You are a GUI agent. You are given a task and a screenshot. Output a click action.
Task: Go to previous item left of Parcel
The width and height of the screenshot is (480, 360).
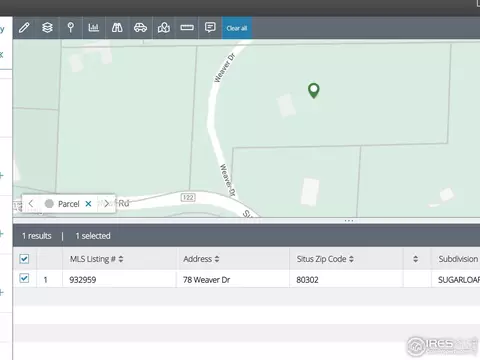pyautogui.click(x=31, y=203)
